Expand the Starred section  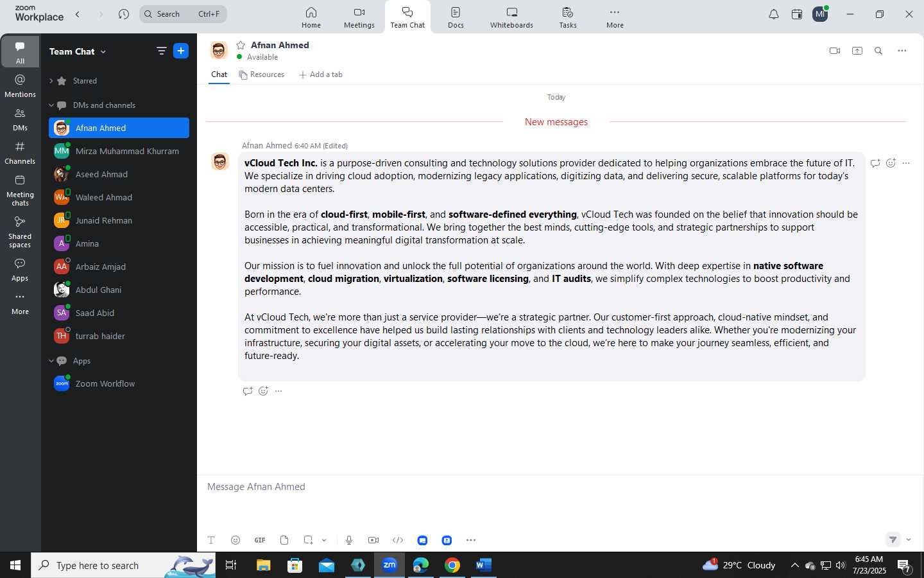pyautogui.click(x=51, y=81)
